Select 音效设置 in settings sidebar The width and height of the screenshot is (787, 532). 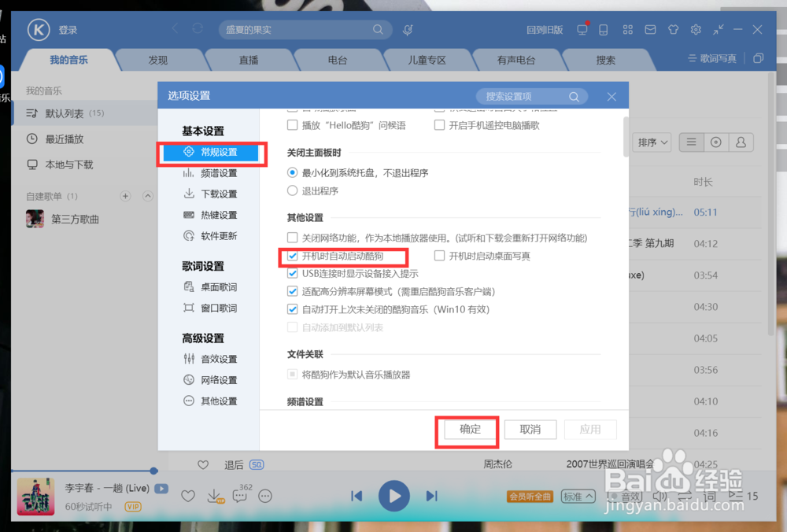pos(210,359)
